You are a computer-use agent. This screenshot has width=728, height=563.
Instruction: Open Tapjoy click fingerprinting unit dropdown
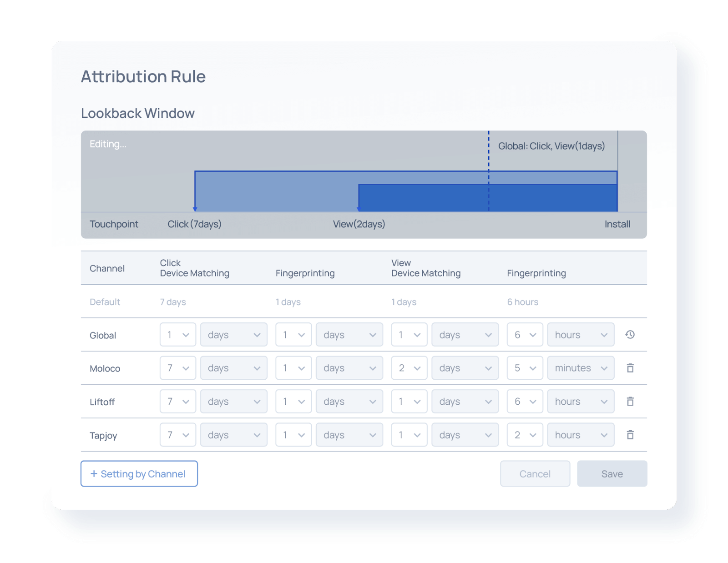tap(349, 435)
